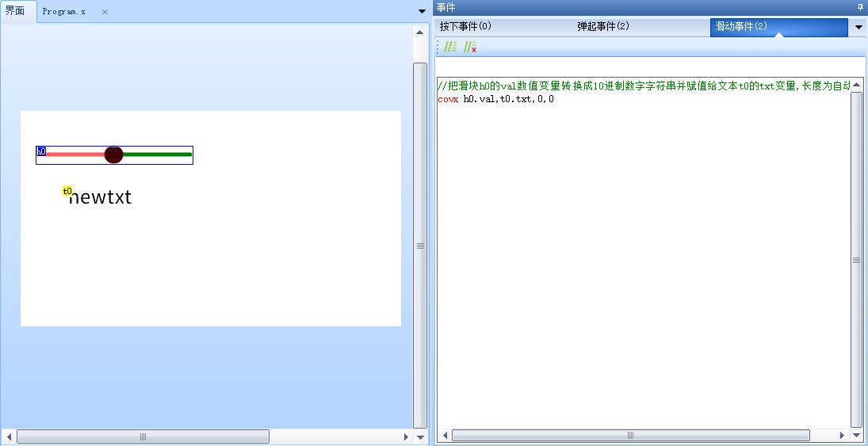This screenshot has width=868, height=446.
Task: Click the comment selected lines icon
Action: (450, 48)
